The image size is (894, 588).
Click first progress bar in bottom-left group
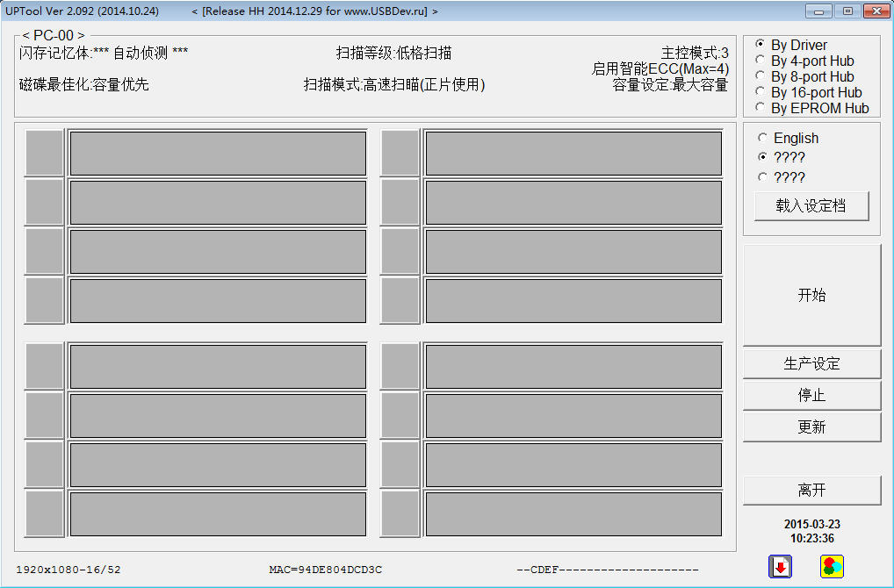(218, 366)
